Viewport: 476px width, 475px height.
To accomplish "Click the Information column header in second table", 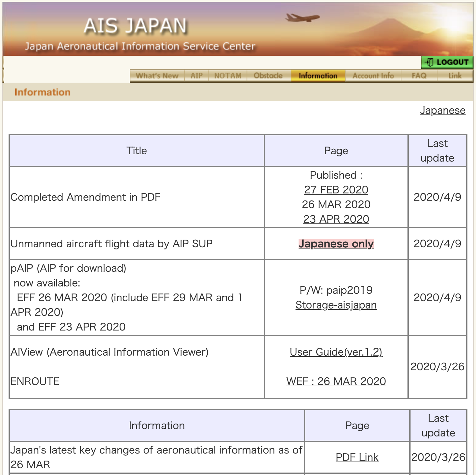I will pyautogui.click(x=157, y=425).
